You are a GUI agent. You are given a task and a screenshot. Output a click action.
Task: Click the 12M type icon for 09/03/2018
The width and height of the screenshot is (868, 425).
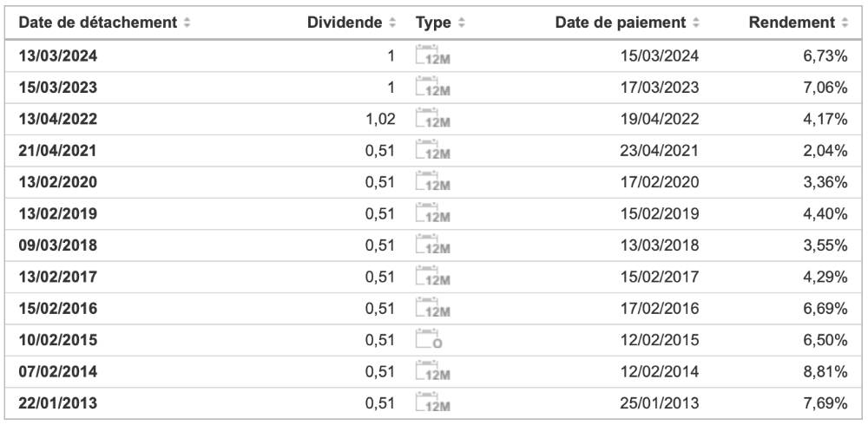point(433,246)
